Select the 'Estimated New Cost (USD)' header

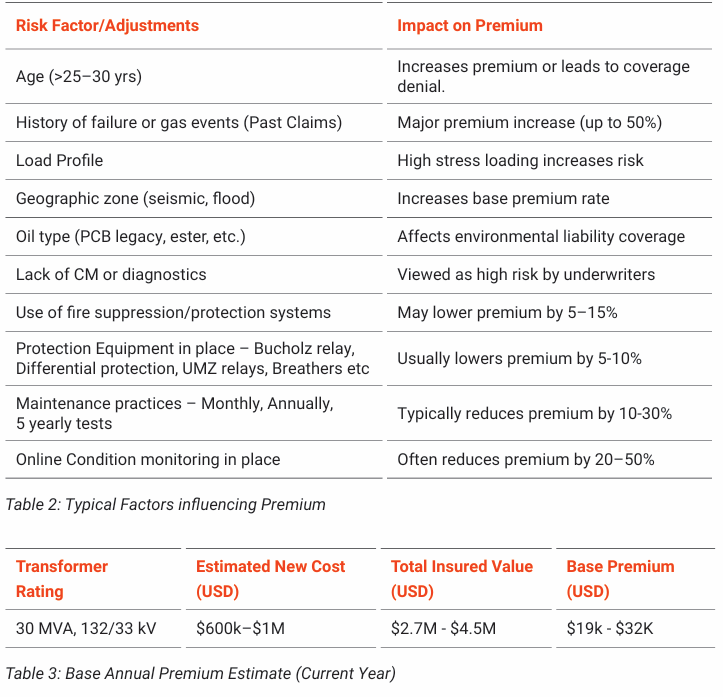coord(271,578)
